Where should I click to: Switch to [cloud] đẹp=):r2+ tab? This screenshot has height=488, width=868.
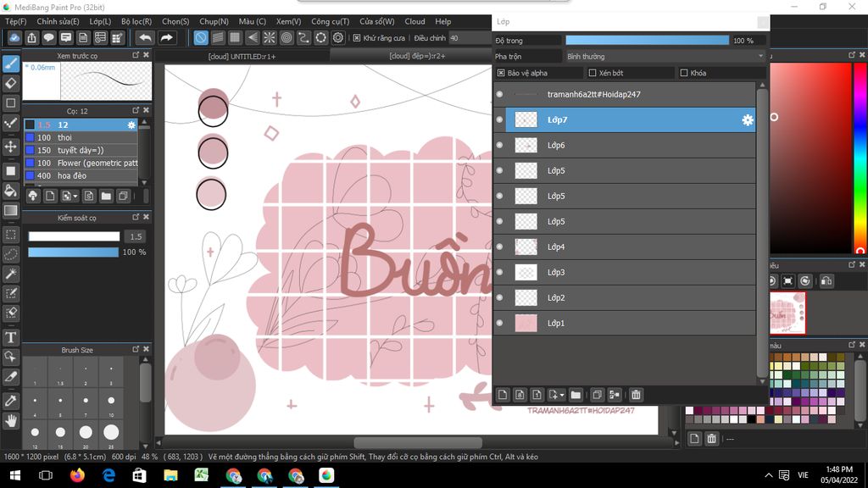pos(417,56)
